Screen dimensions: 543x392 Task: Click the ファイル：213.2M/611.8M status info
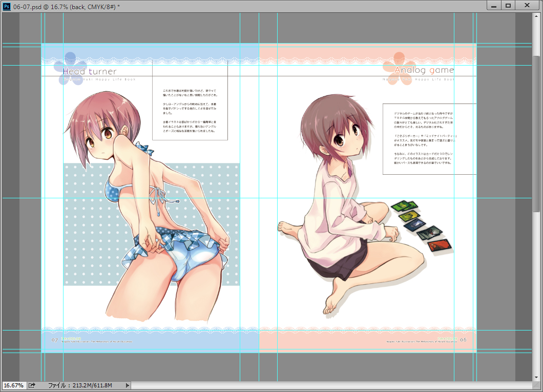pos(80,385)
